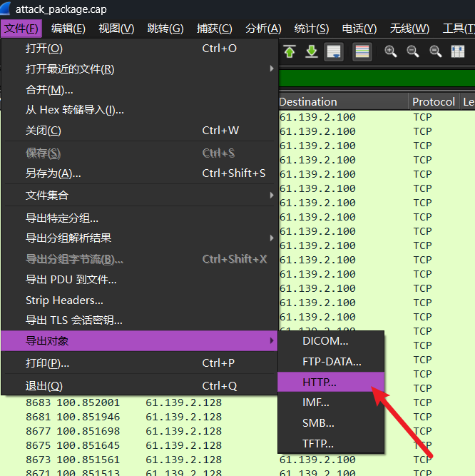The image size is (475, 476).
Task: Select HTTP... in export objects submenu
Action: point(331,382)
